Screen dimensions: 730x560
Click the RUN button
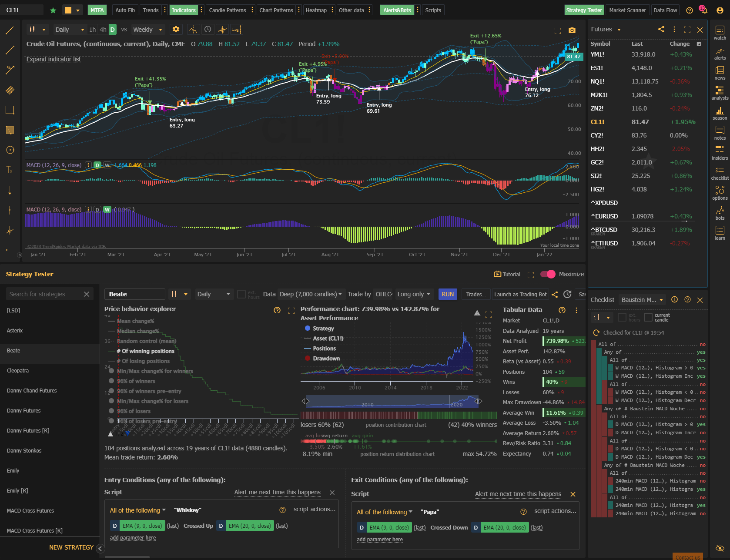click(448, 294)
